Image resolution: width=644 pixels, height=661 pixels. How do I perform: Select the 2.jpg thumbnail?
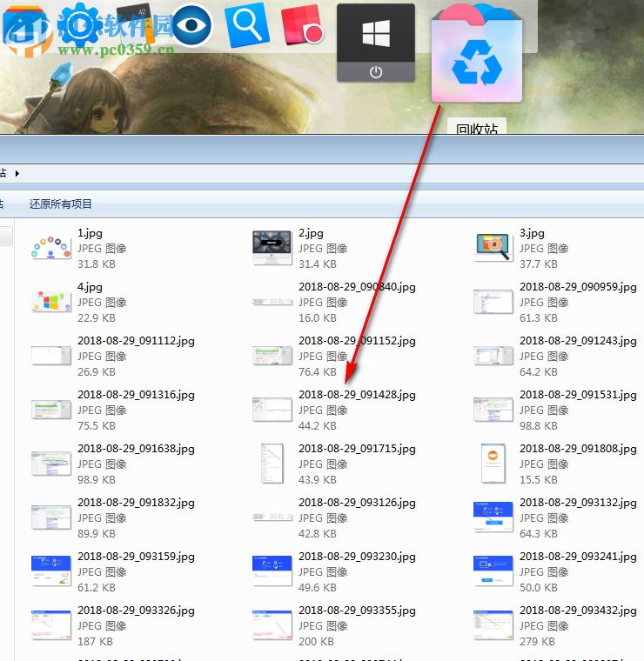[x=272, y=248]
